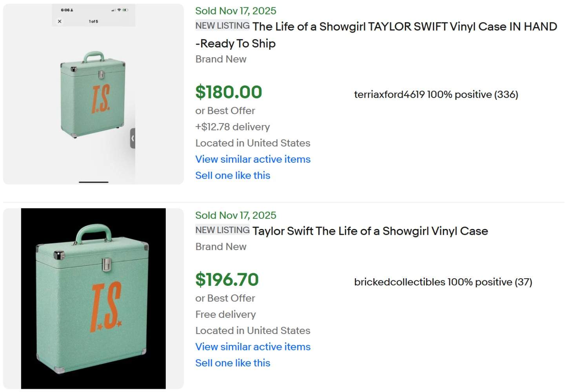Click 'Sell one like this' under the second listing
This screenshot has height=392, width=588.
[x=232, y=363]
